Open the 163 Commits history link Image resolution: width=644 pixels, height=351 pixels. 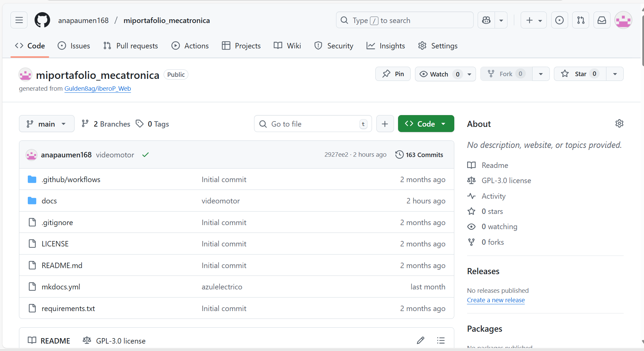419,155
